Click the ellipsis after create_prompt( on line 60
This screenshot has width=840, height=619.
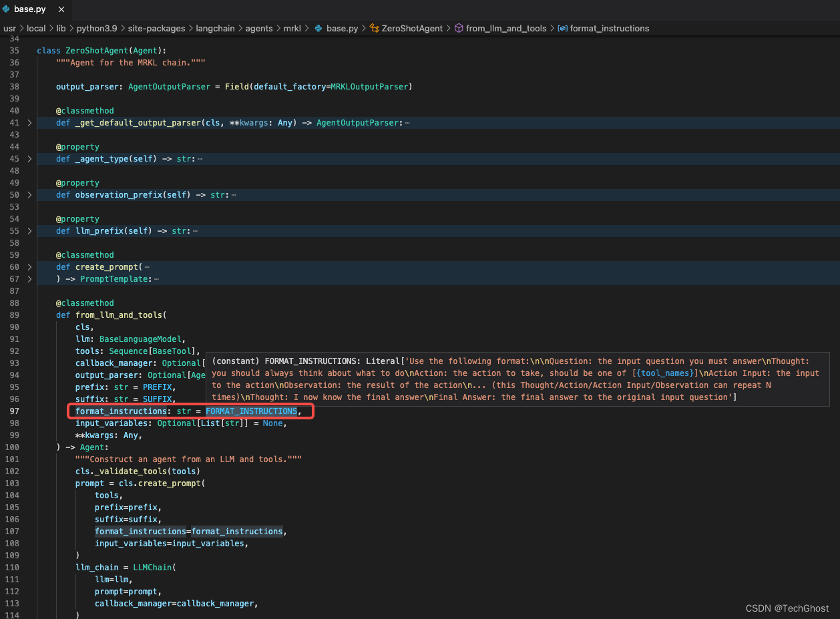pos(146,267)
